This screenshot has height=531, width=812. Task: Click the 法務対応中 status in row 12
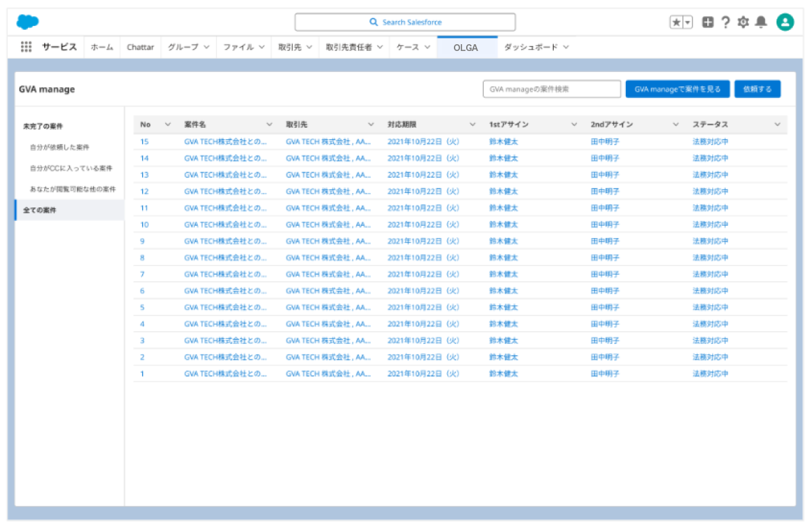click(x=711, y=191)
